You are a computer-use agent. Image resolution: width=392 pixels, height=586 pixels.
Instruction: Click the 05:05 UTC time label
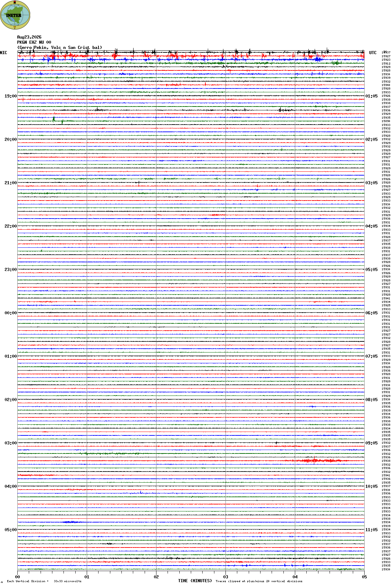pos(372,270)
